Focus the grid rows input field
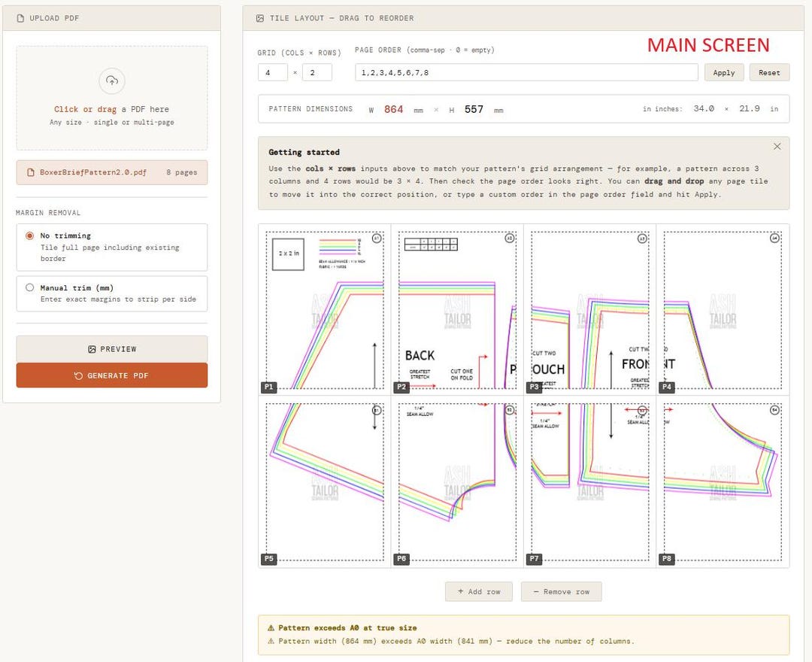812x662 pixels. 317,72
